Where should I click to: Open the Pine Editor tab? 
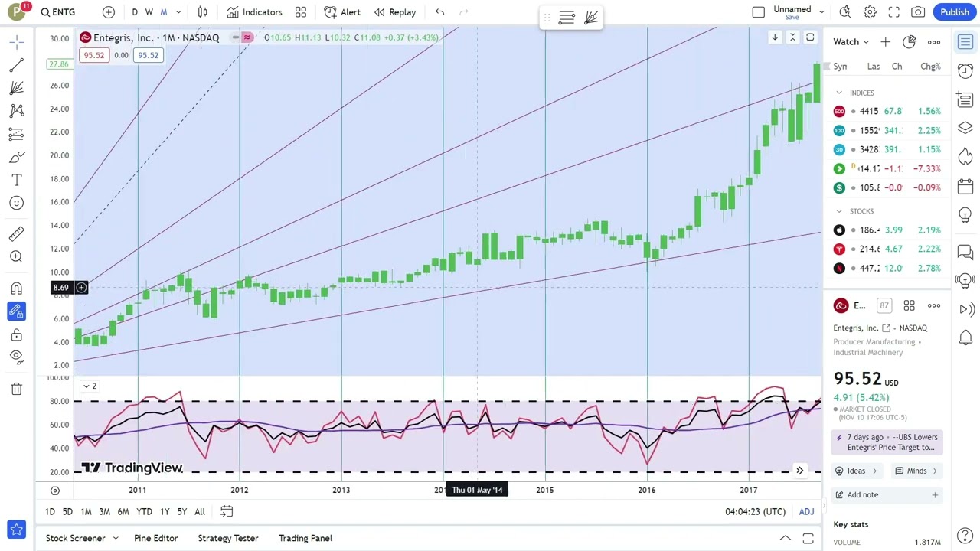pos(155,539)
